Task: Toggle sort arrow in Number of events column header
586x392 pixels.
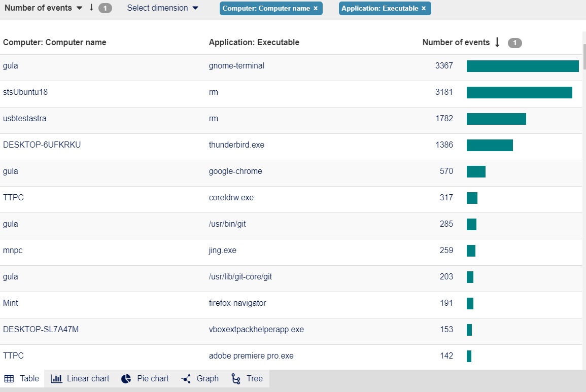Action: tap(497, 43)
